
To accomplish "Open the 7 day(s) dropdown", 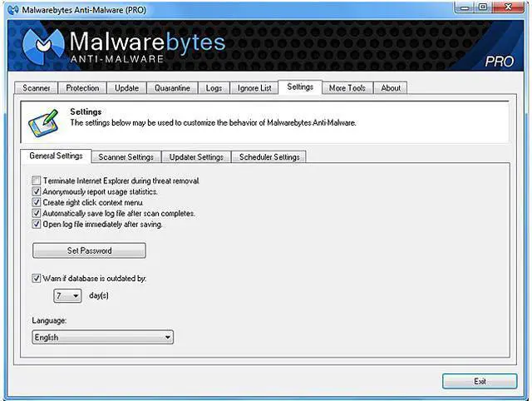I will [x=67, y=295].
